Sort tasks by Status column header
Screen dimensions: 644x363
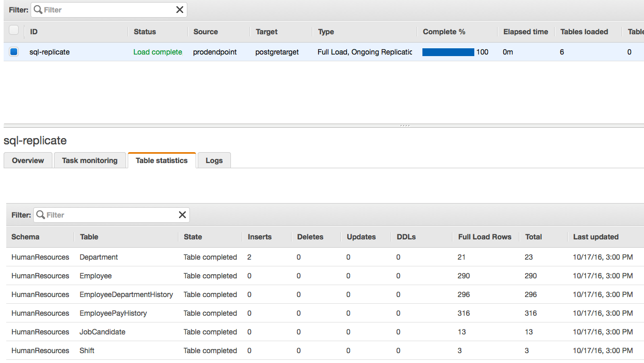145,32
